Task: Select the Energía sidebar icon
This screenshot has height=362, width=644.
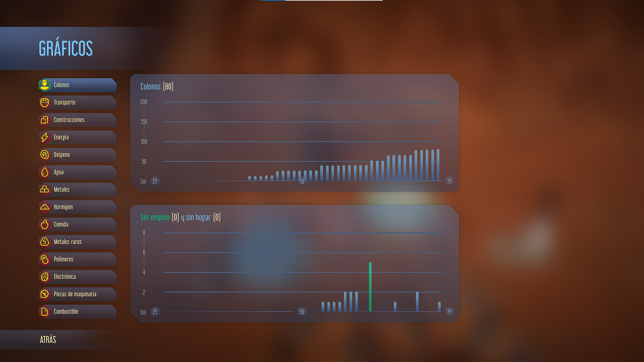Action: (44, 137)
